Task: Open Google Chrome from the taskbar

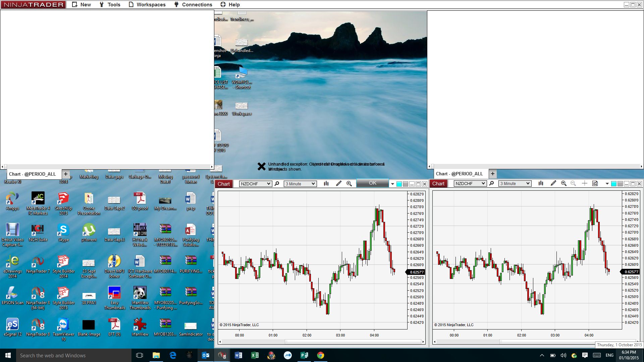Action: pos(321,355)
